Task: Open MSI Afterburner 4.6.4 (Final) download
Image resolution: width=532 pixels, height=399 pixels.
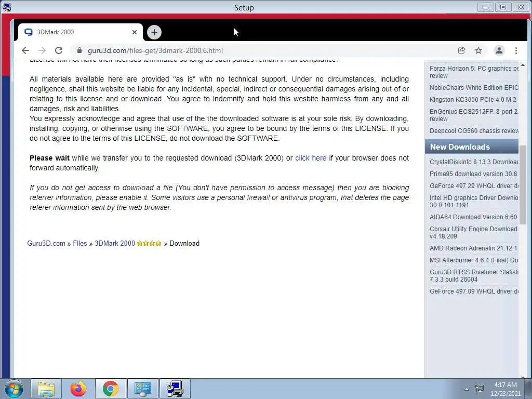Action: [474, 260]
